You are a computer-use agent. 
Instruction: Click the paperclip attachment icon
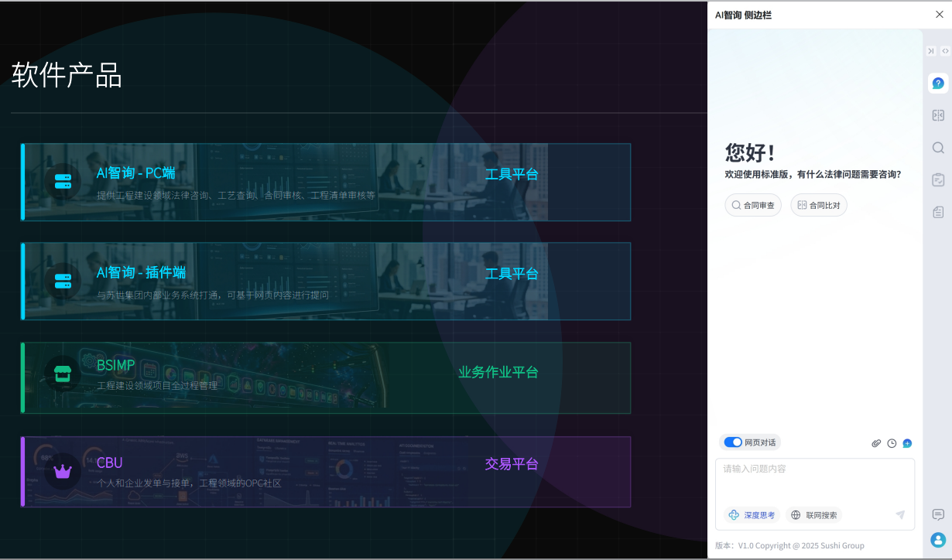876,443
